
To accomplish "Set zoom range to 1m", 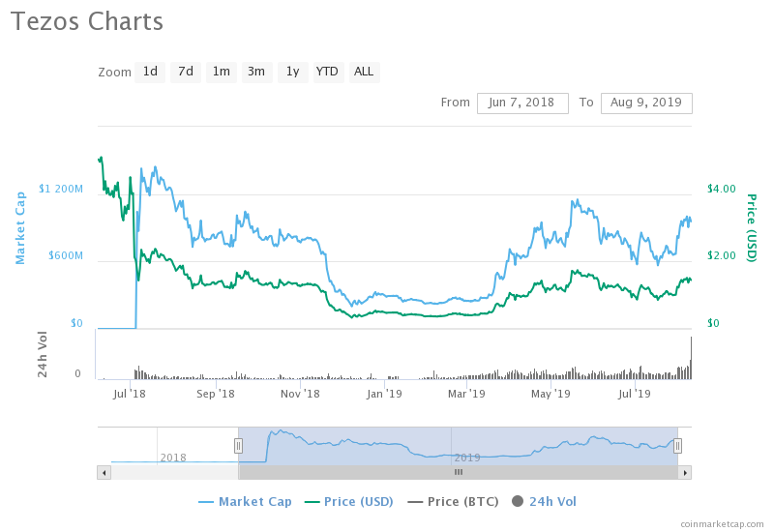I will coord(222,72).
